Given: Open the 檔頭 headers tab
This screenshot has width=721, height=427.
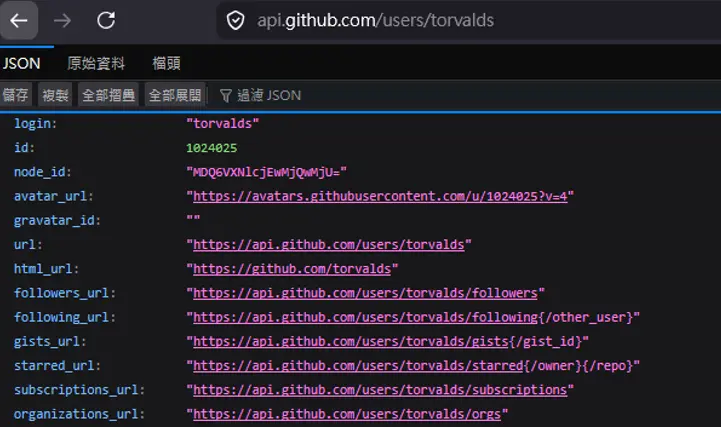Looking at the screenshot, I should pyautogui.click(x=166, y=63).
